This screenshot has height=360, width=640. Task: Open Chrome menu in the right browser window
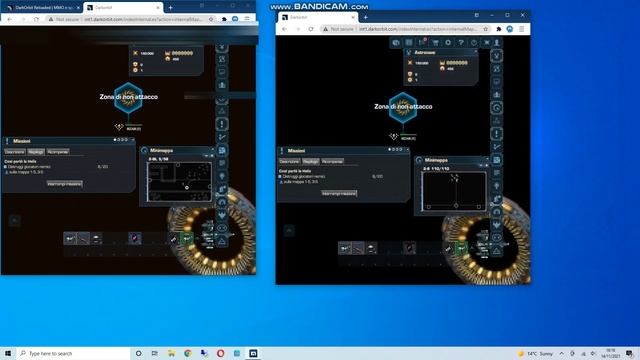(522, 29)
